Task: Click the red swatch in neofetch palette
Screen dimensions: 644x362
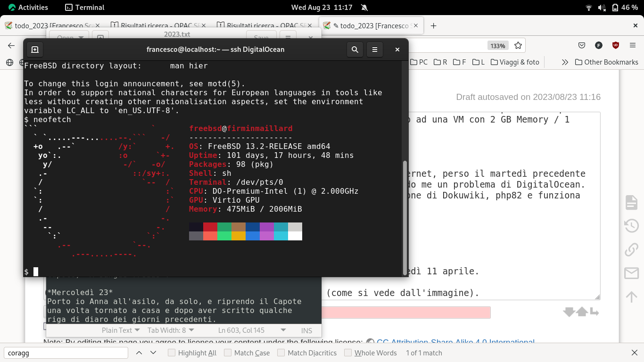Action: coord(210,227)
